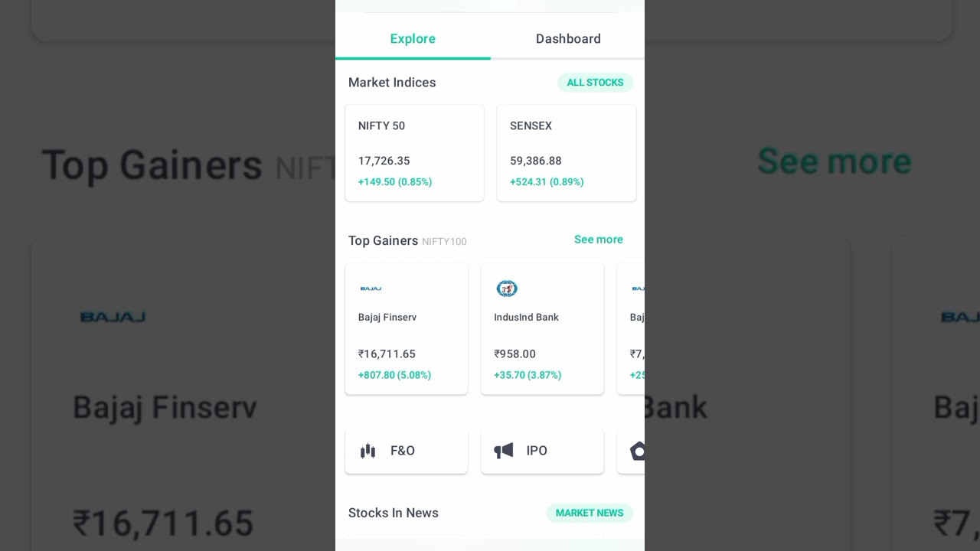
Task: Open the SENSEX index card
Action: point(566,153)
